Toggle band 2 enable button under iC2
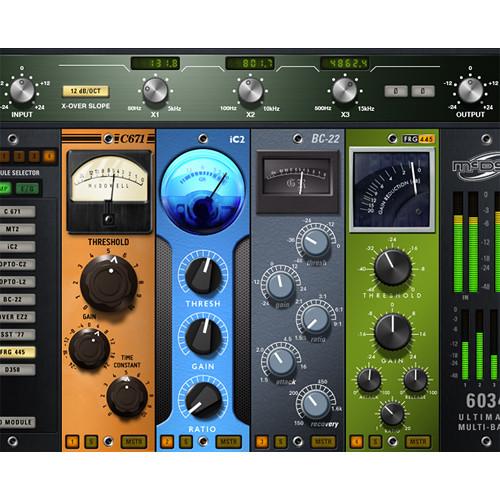The width and height of the screenshot is (500, 500). (x=167, y=442)
